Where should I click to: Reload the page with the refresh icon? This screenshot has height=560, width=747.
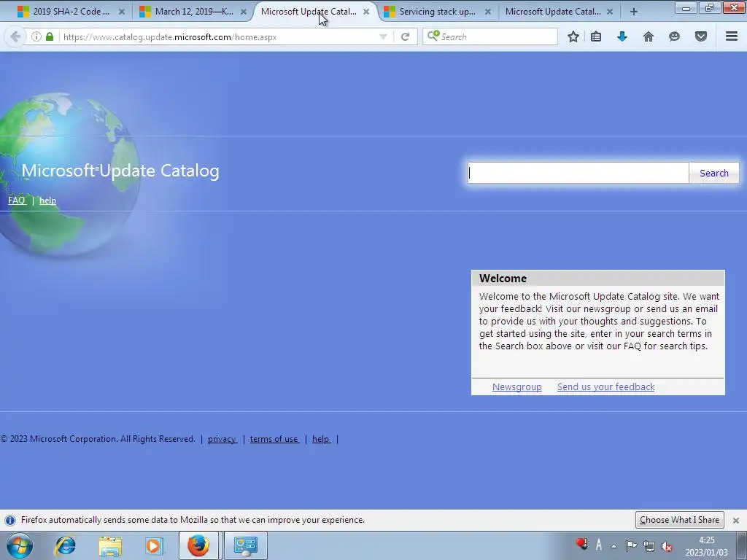[x=405, y=36]
